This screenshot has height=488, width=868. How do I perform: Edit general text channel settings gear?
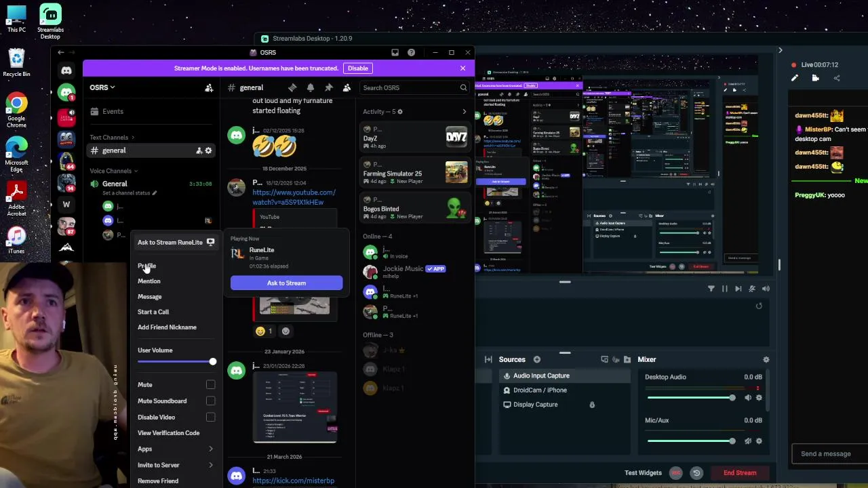tap(208, 150)
